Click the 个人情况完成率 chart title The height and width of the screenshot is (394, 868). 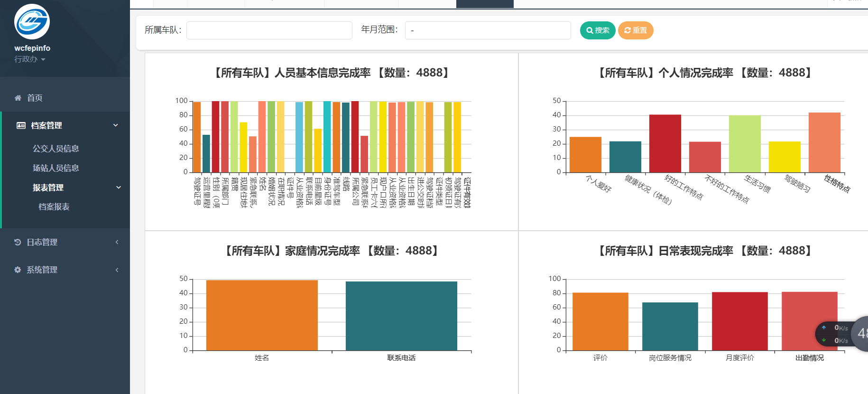coord(705,73)
